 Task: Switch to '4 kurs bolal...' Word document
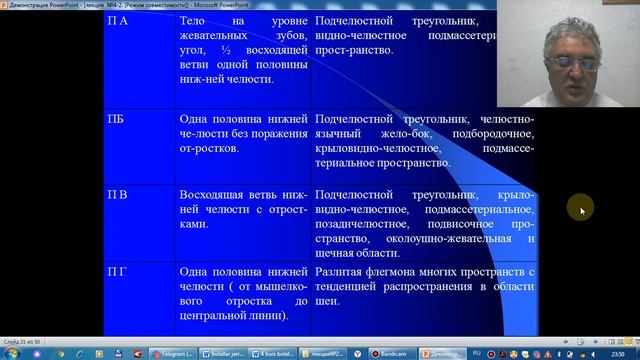(273, 354)
